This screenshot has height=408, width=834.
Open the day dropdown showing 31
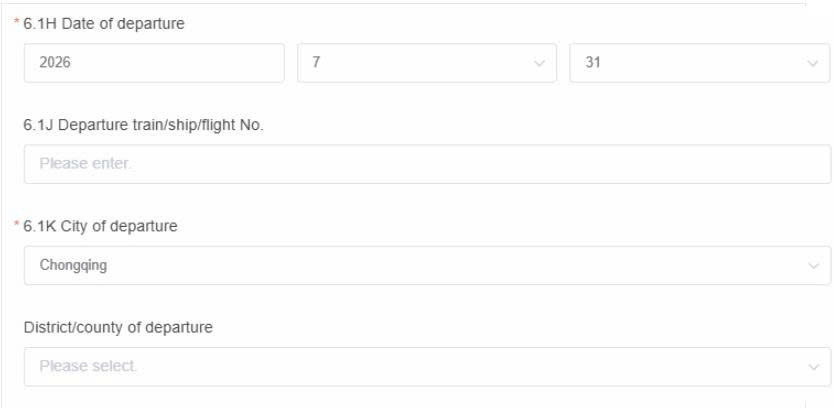coord(690,63)
